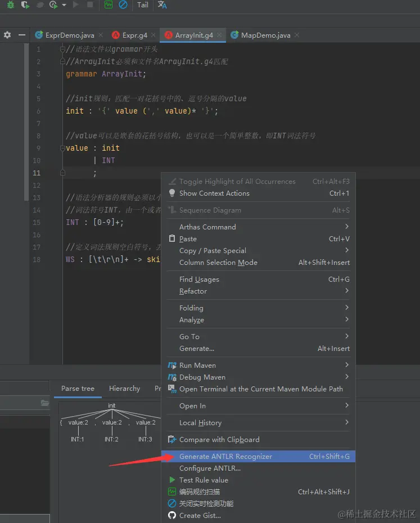Viewport: 420px width, 523px height.
Task: Click the lightbulb icon beside Show Context Actions
Action: tap(172, 193)
